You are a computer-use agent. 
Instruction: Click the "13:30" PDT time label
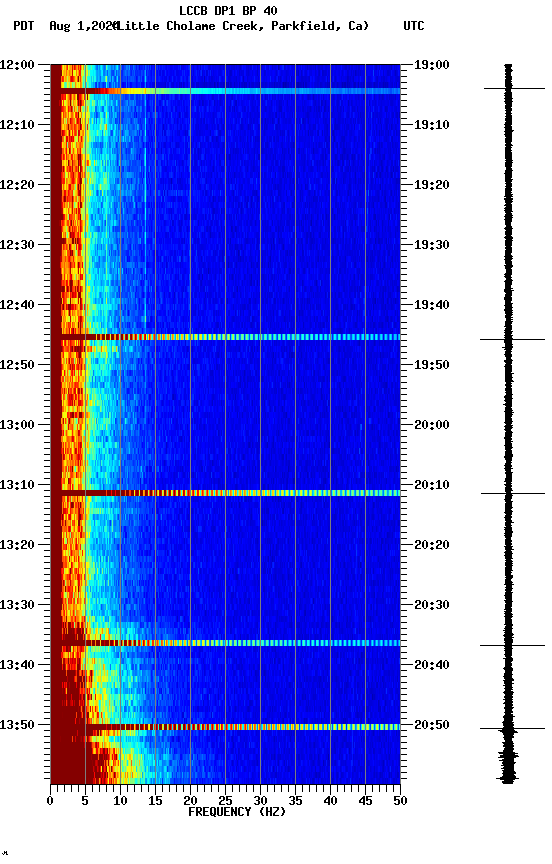click(x=17, y=606)
